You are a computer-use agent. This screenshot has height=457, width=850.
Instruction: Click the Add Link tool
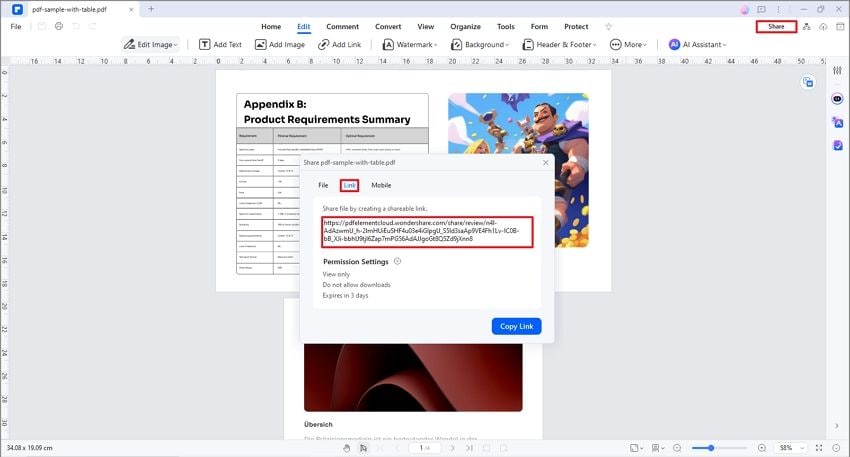click(x=339, y=44)
